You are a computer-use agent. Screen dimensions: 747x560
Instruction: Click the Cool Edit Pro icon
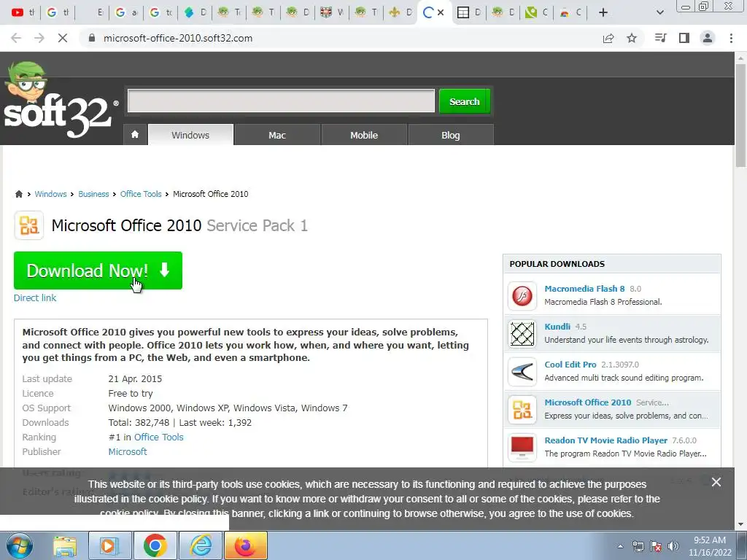pos(522,371)
